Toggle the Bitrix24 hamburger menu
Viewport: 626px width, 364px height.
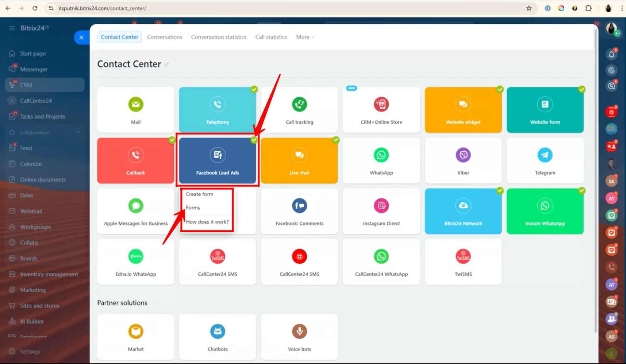click(12, 28)
